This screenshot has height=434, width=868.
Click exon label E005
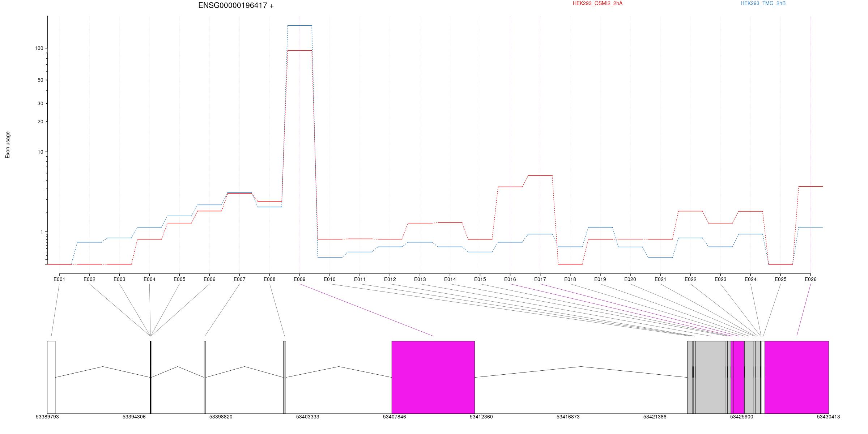point(179,279)
